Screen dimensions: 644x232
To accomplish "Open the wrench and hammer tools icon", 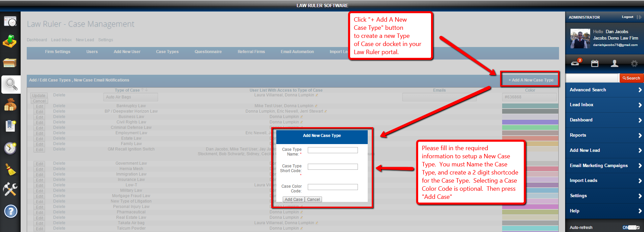I will pos(10,190).
